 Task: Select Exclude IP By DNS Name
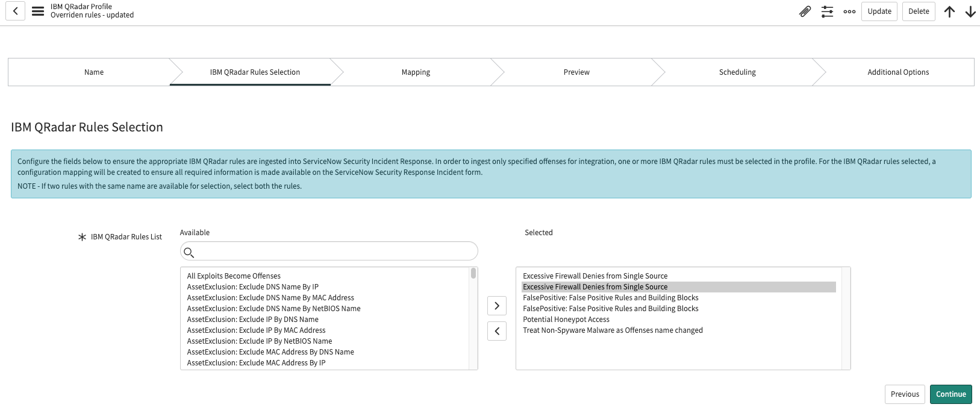click(253, 320)
